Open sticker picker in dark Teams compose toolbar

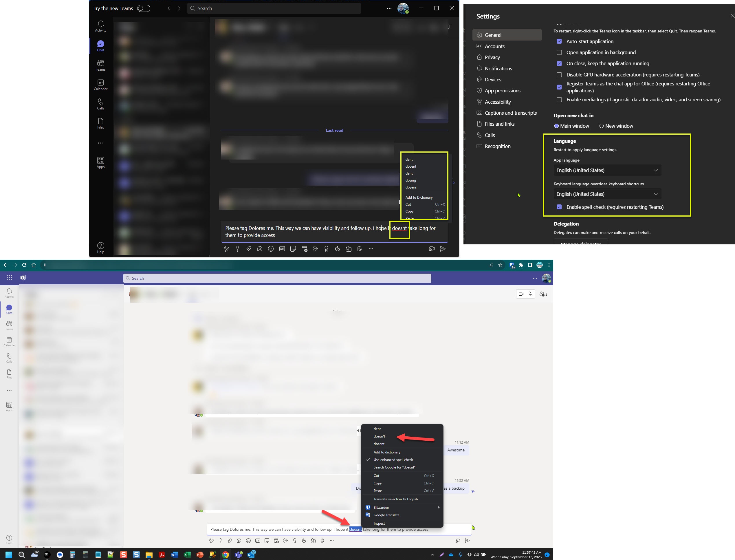click(x=293, y=249)
